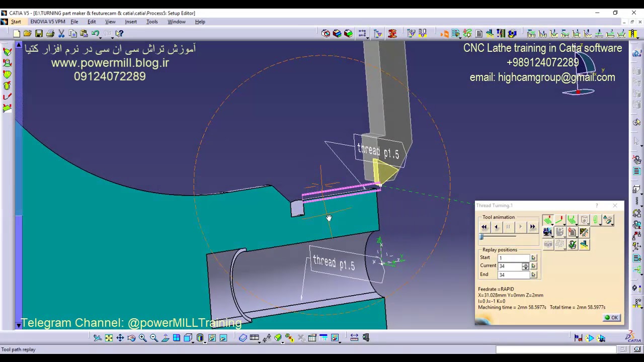This screenshot has height=362, width=644.
Task: Step tool animation backward
Action: tap(496, 227)
